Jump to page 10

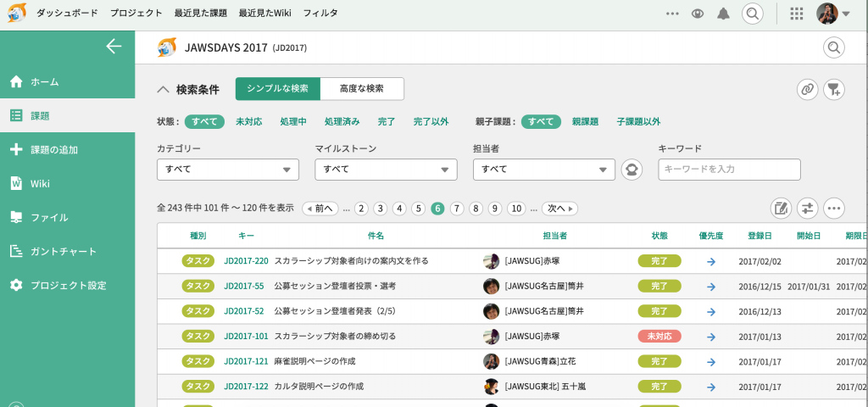[x=516, y=209]
